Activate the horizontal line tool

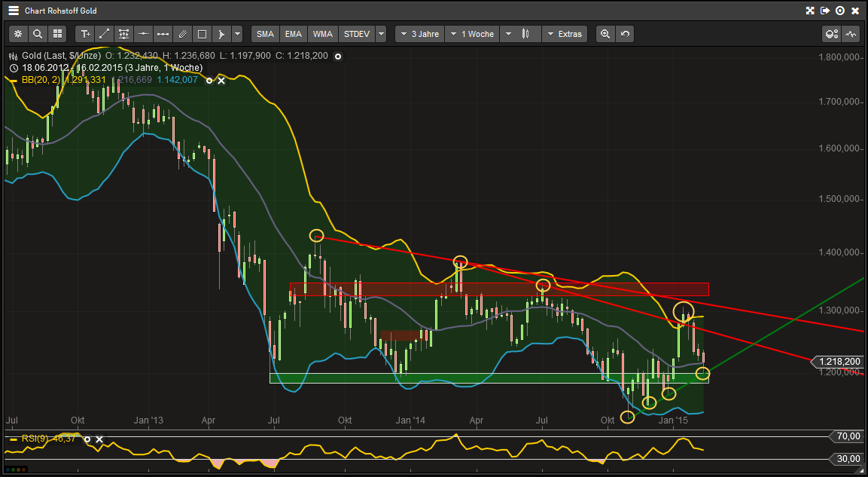pyautogui.click(x=143, y=34)
